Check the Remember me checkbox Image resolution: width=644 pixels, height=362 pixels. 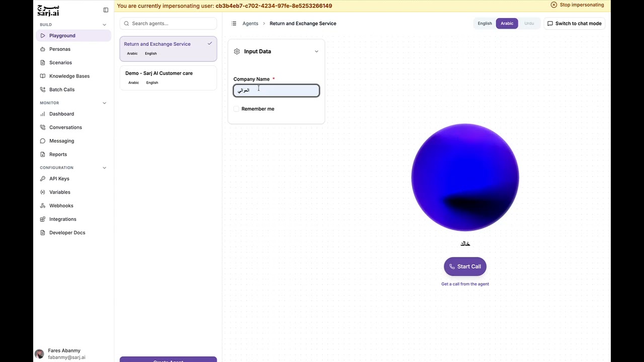(236, 109)
